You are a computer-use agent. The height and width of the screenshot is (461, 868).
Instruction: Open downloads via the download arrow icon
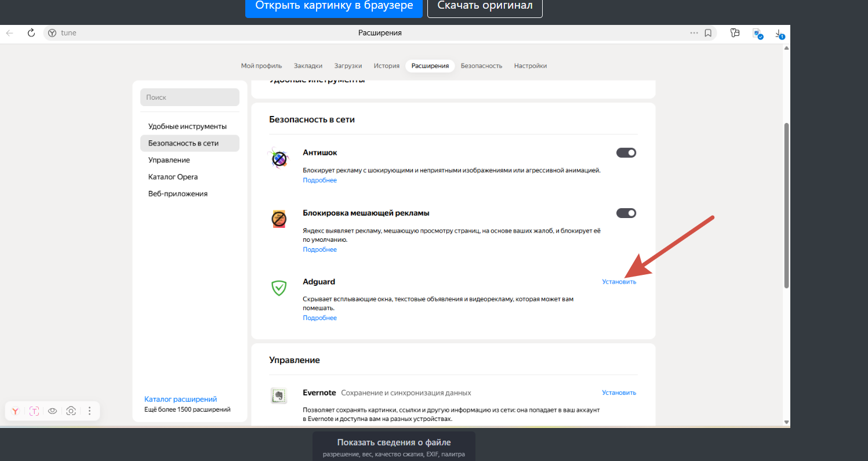point(780,34)
